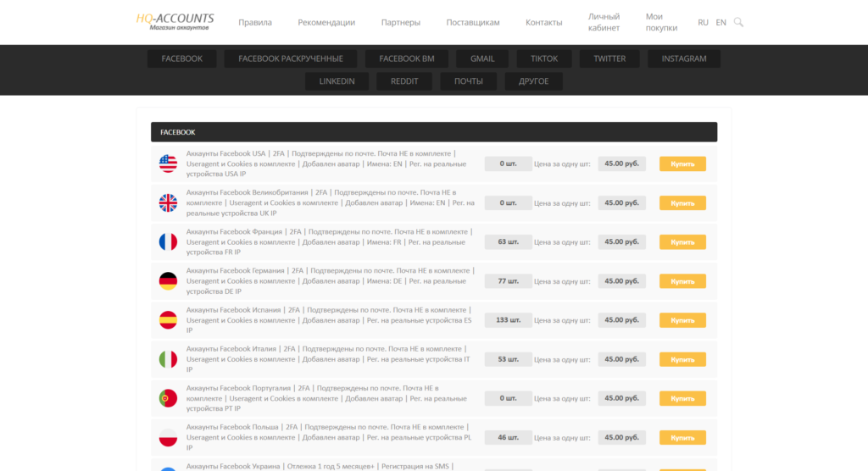
Task: View Мои покупки
Action: click(x=661, y=22)
